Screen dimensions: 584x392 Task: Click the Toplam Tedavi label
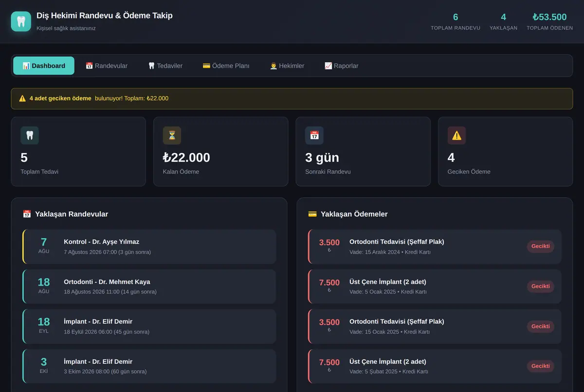coord(39,172)
